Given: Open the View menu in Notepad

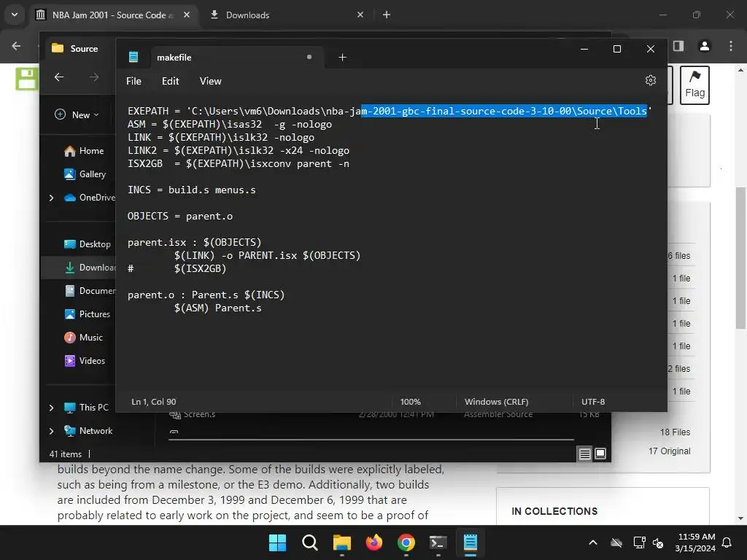Looking at the screenshot, I should tap(210, 81).
